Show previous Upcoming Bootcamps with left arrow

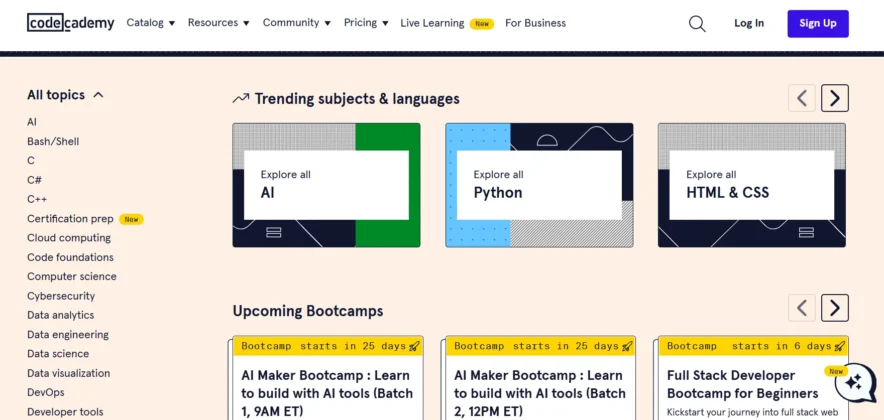[802, 308]
